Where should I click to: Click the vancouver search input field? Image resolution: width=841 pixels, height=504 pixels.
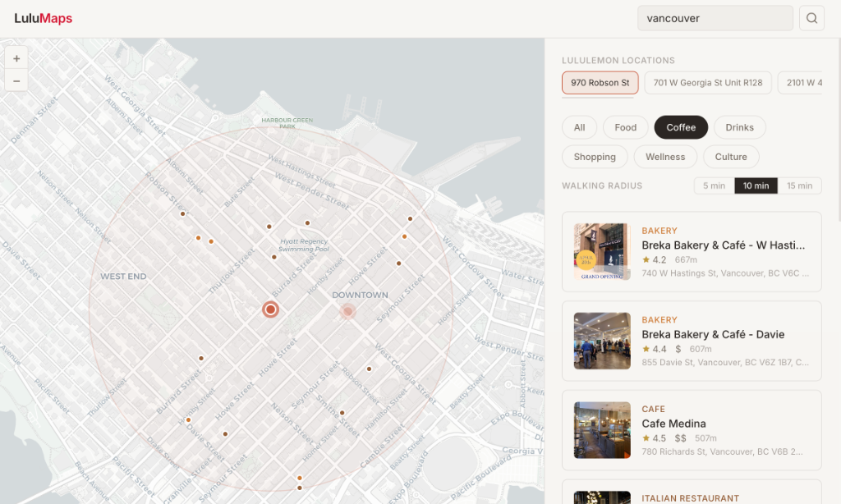click(715, 17)
